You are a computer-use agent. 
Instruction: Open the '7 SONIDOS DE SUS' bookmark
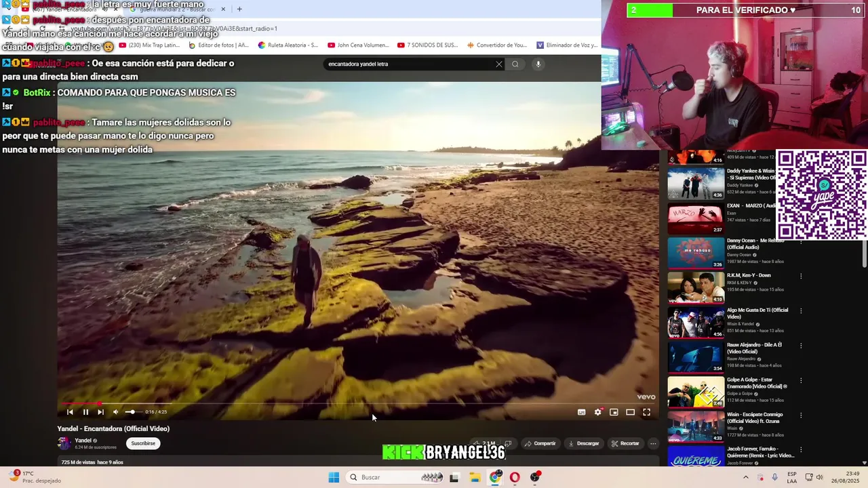428,45
